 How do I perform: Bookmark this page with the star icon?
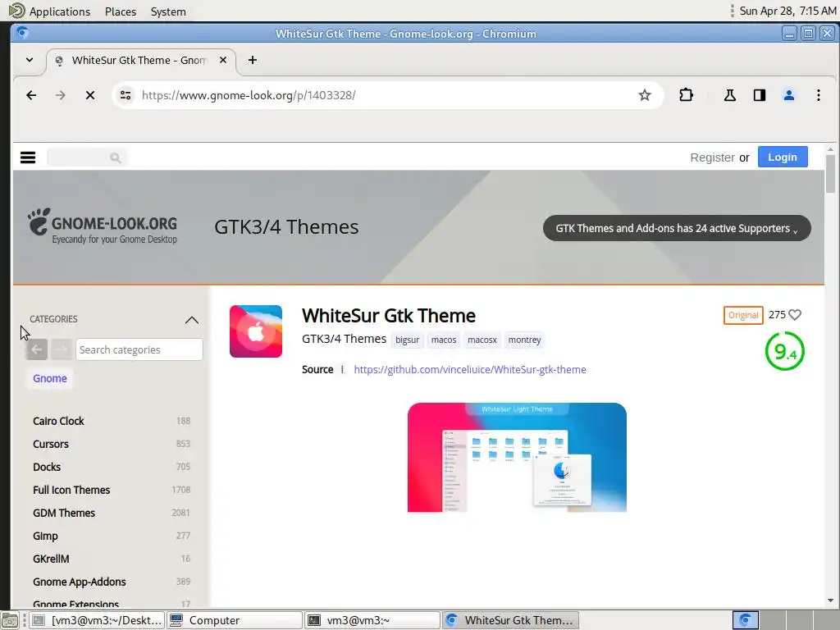pos(645,95)
